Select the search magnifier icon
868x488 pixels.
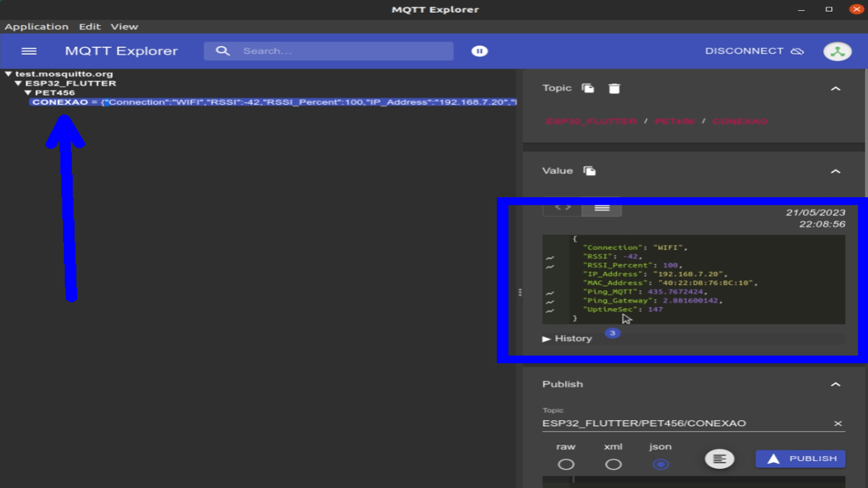point(223,51)
